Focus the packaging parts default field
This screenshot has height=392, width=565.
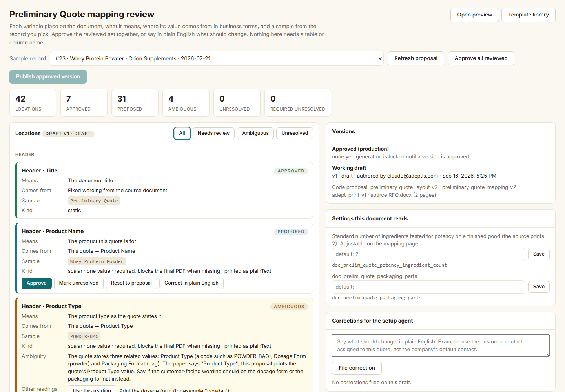click(x=428, y=287)
